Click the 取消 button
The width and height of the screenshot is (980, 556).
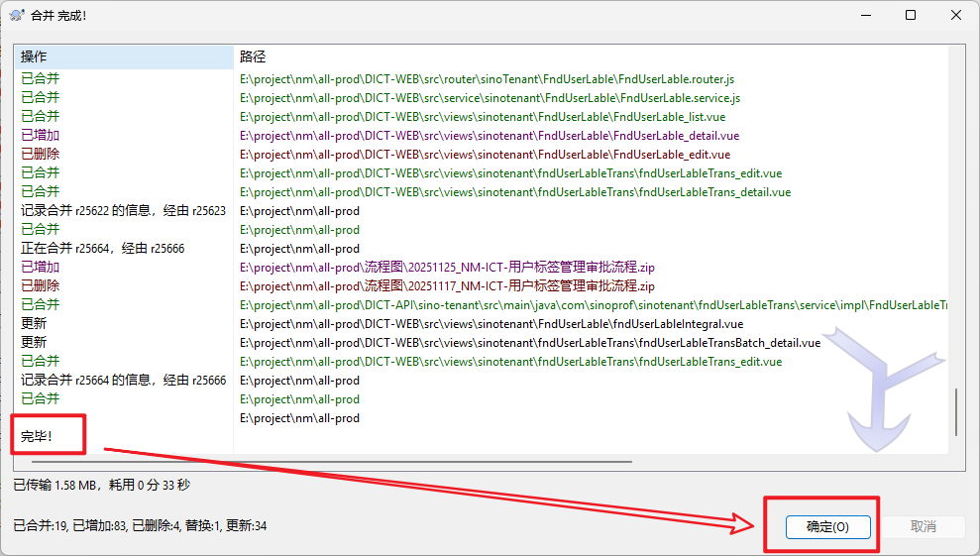pos(922,526)
